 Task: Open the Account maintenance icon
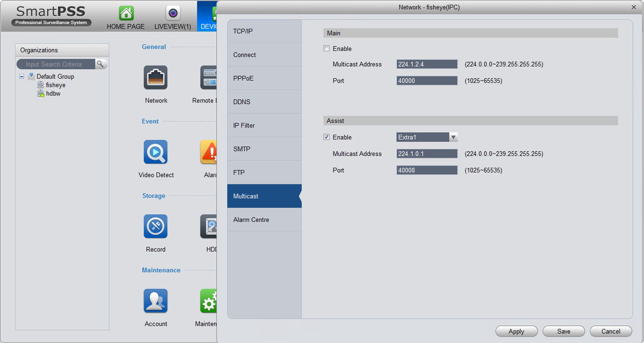click(x=155, y=301)
